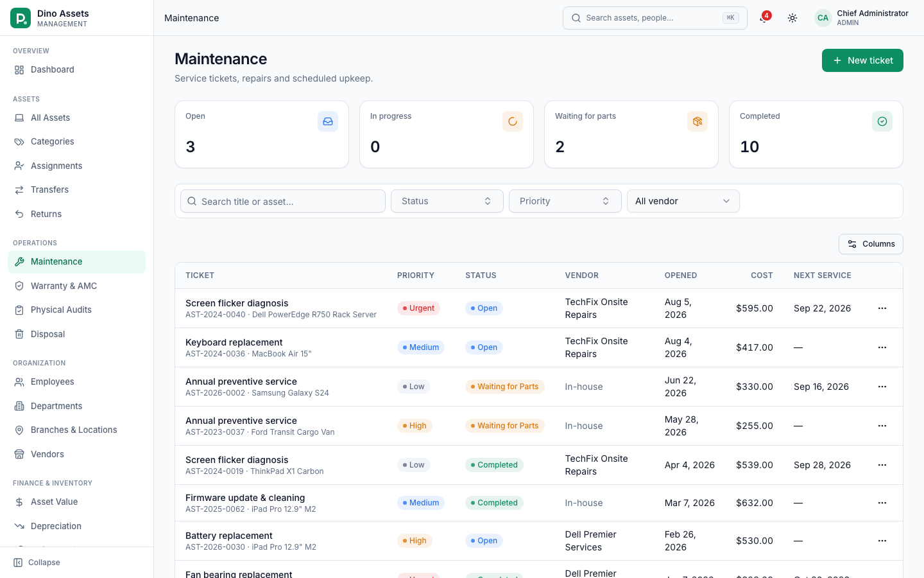
Task: Open the Chief Administrator CA avatar
Action: pyautogui.click(x=823, y=18)
